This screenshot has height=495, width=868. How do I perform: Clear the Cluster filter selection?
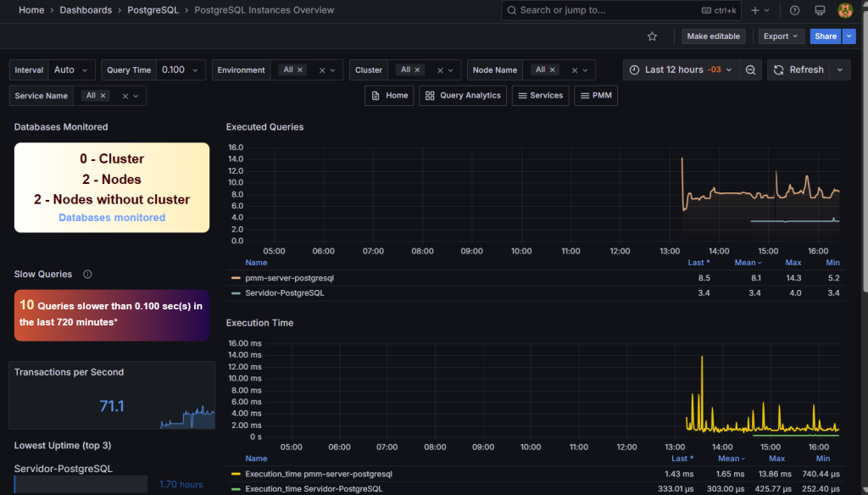pyautogui.click(x=439, y=70)
